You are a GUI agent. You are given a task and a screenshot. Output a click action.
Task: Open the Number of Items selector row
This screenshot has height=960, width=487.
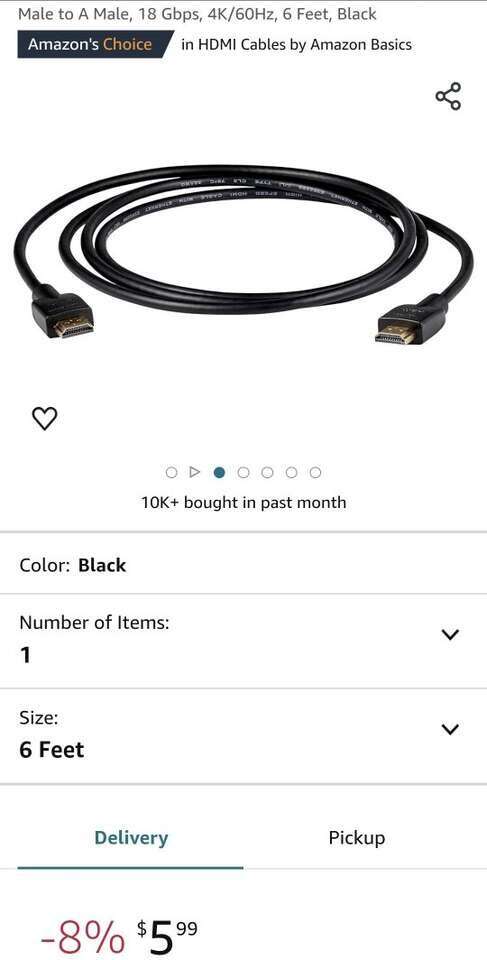pos(243,640)
